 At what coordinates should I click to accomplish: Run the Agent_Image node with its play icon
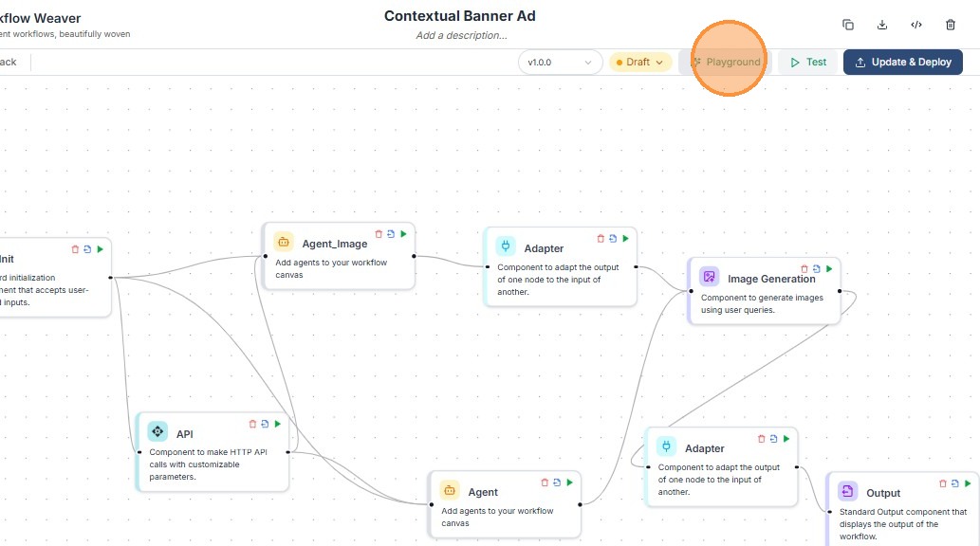(x=403, y=233)
